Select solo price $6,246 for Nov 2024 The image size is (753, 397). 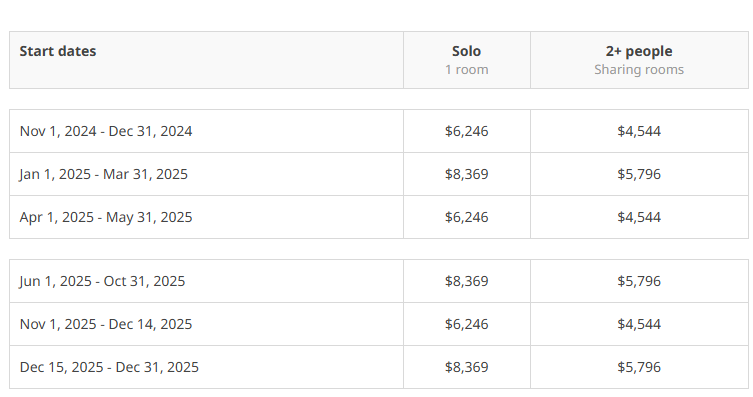pos(466,131)
